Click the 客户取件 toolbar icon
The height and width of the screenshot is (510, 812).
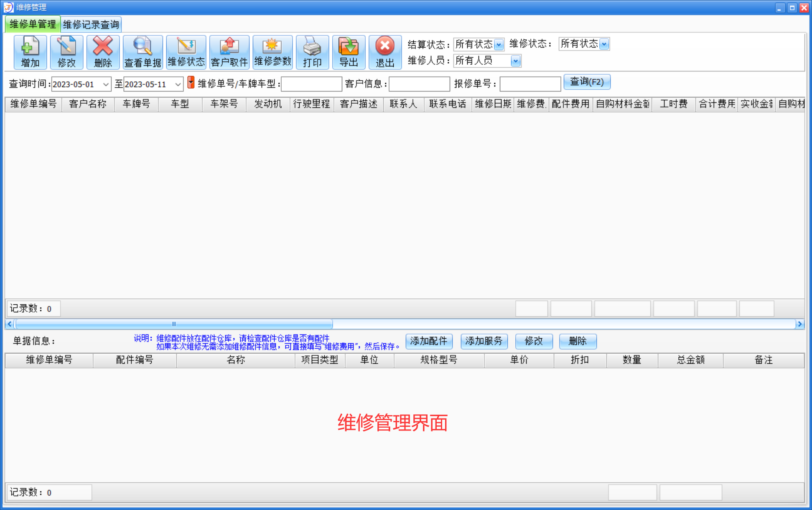click(229, 52)
